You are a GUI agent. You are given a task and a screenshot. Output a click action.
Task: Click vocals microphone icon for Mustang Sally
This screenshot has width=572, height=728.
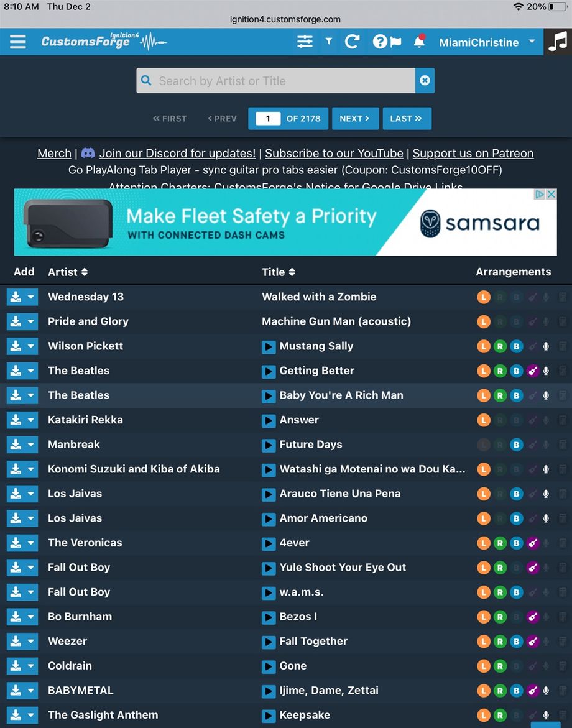[x=546, y=346]
